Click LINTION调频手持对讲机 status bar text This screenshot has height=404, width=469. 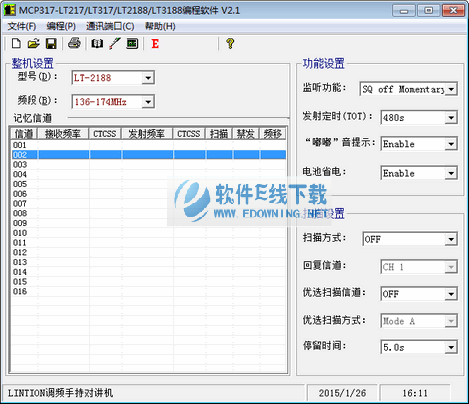60,393
